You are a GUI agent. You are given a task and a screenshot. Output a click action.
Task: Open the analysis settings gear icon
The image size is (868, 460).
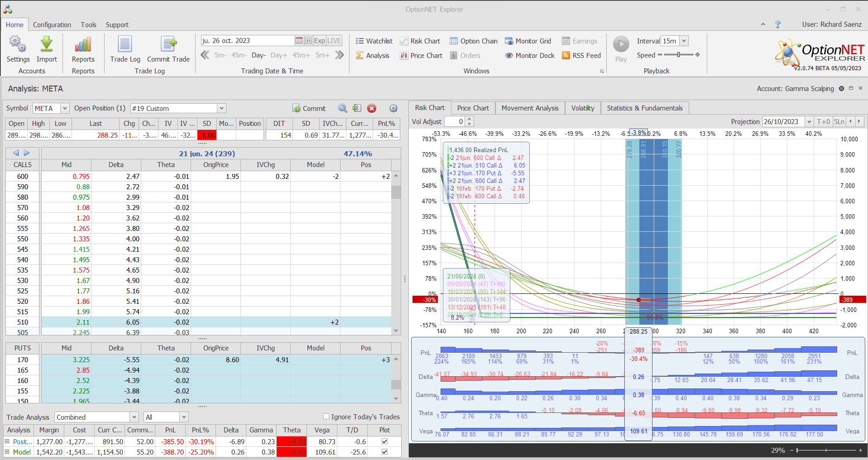pos(393,108)
